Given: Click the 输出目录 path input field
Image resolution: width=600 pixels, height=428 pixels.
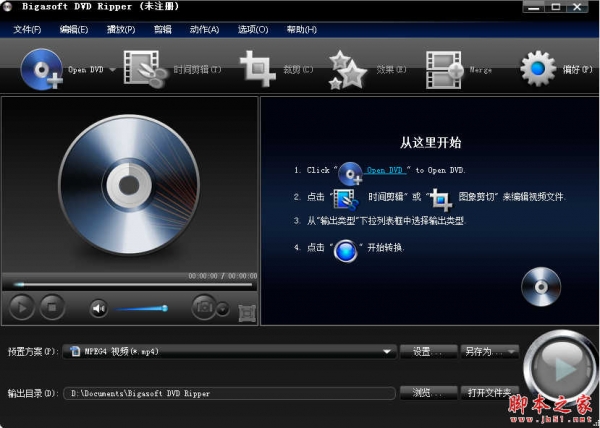Looking at the screenshot, I should 229,393.
